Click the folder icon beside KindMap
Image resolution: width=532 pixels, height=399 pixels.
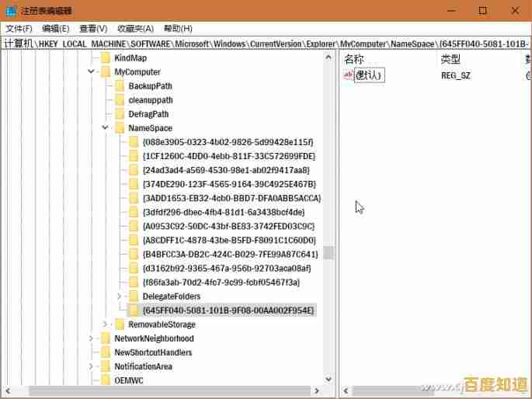tap(105, 58)
